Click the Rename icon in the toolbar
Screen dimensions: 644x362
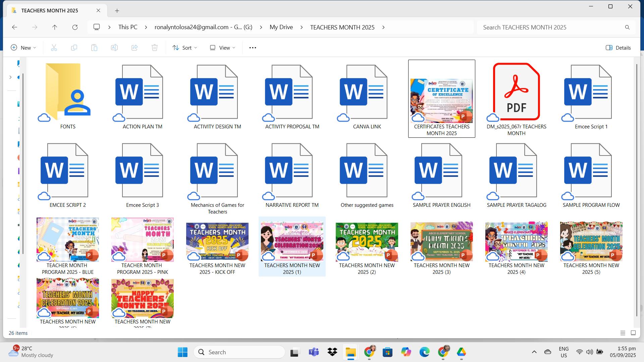coord(114,48)
